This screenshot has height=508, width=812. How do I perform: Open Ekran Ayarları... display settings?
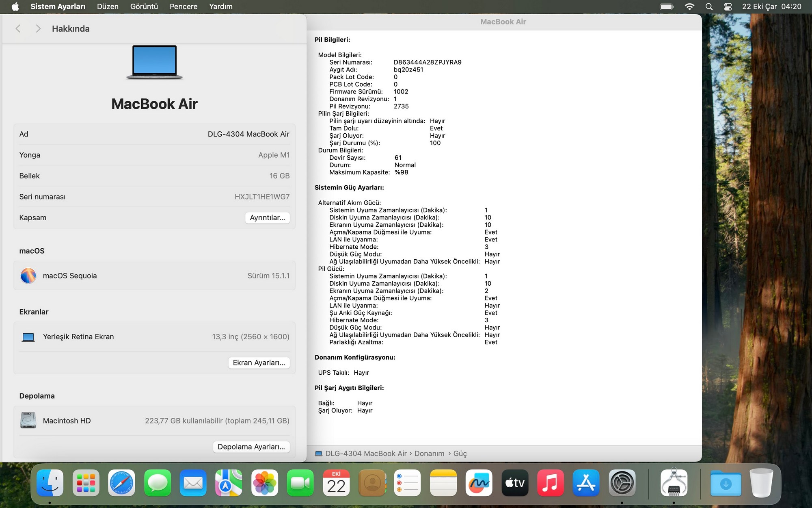259,363
